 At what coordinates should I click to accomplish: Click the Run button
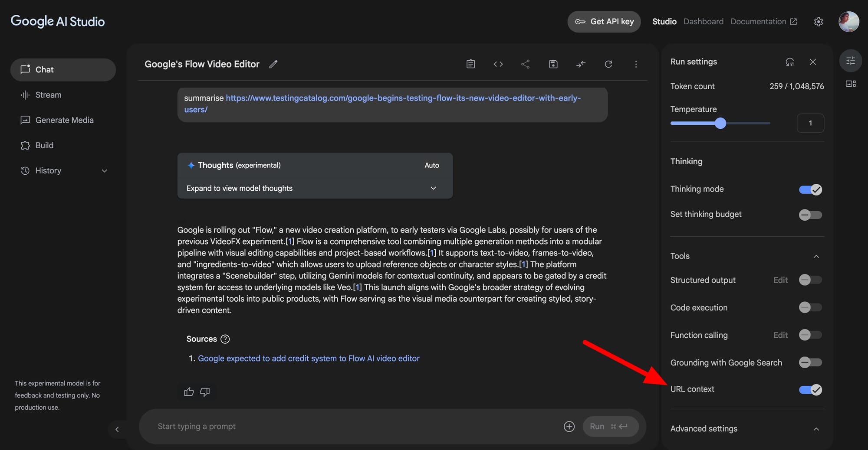pyautogui.click(x=611, y=427)
